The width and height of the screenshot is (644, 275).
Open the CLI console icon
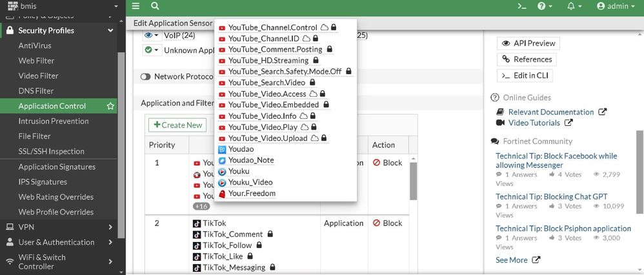pyautogui.click(x=522, y=6)
